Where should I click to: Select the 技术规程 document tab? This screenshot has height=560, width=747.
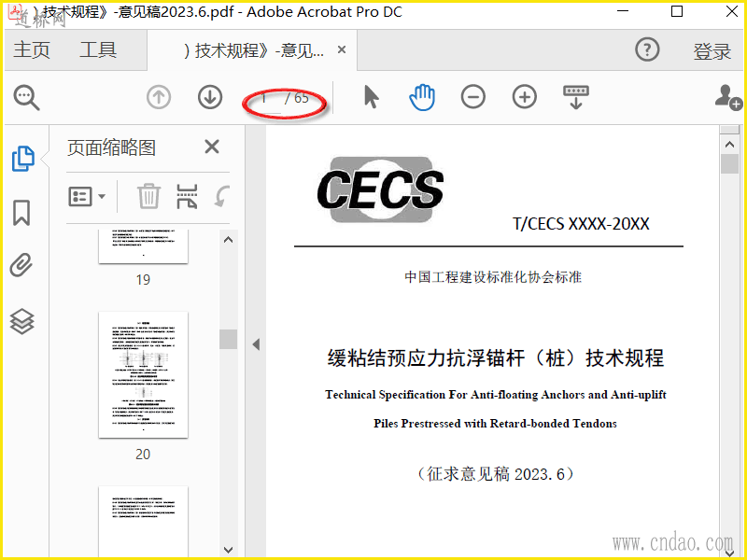pos(253,50)
